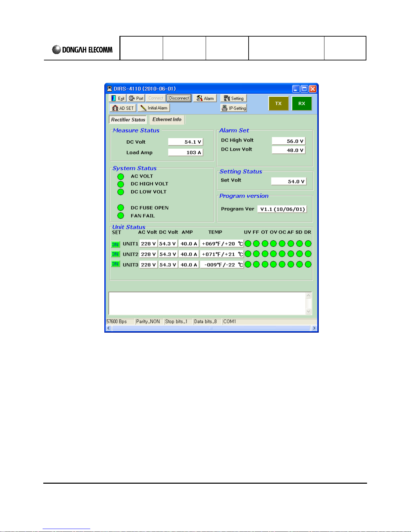Toggle the ON button for UNIT1
This screenshot has height=532, width=411.
tap(115, 244)
